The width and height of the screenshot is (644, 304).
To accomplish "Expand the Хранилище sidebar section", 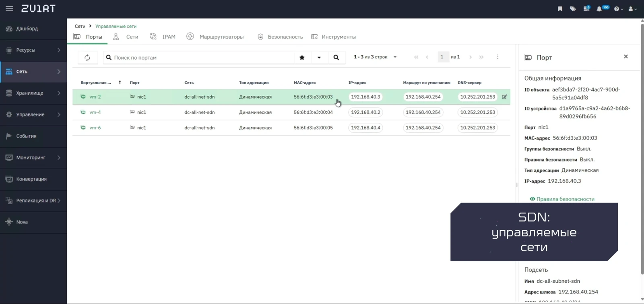I will pos(33,93).
